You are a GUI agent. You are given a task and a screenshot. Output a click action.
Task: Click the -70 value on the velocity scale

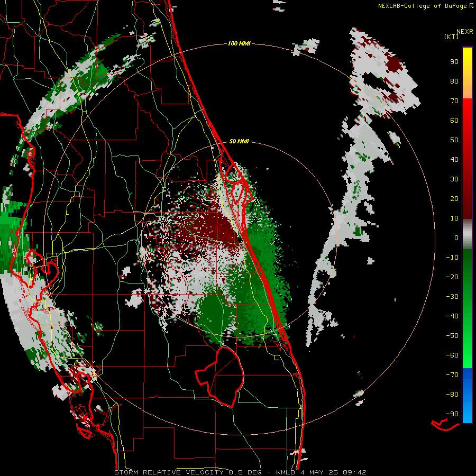pos(452,375)
